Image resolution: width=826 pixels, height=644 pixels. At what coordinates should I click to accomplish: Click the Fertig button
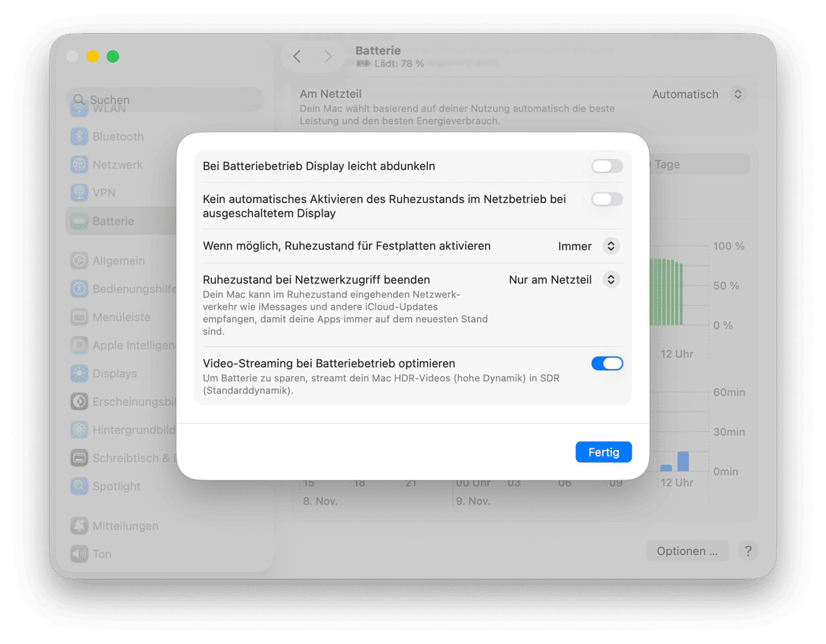click(x=603, y=452)
